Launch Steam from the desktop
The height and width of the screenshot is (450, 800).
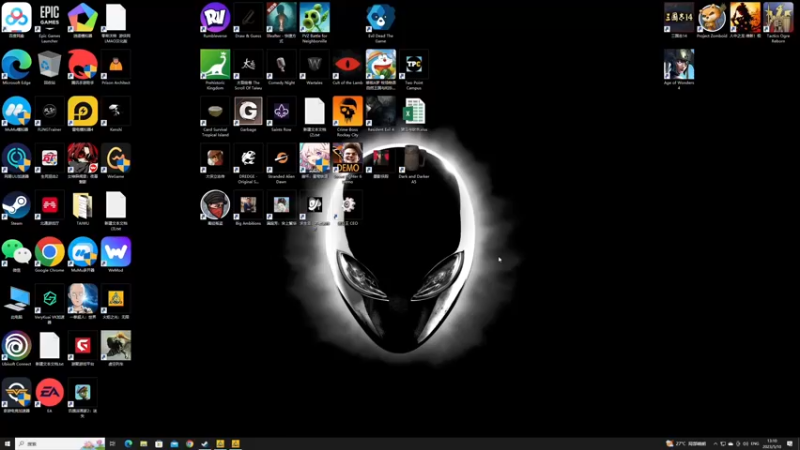(16, 209)
